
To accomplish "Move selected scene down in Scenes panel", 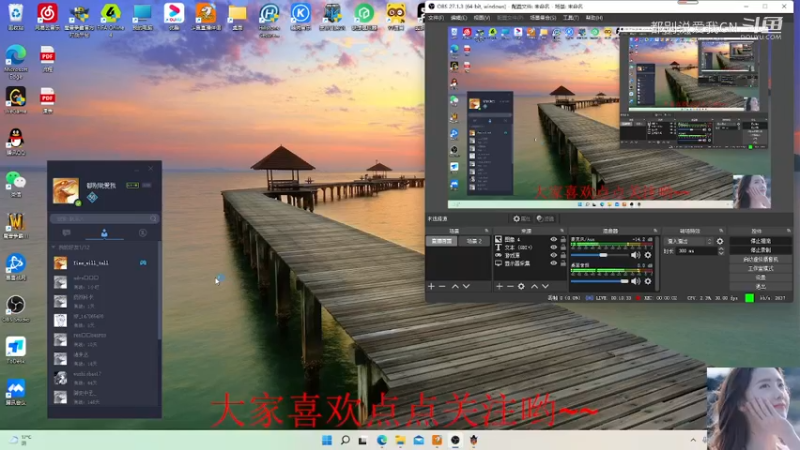I will click(x=466, y=286).
